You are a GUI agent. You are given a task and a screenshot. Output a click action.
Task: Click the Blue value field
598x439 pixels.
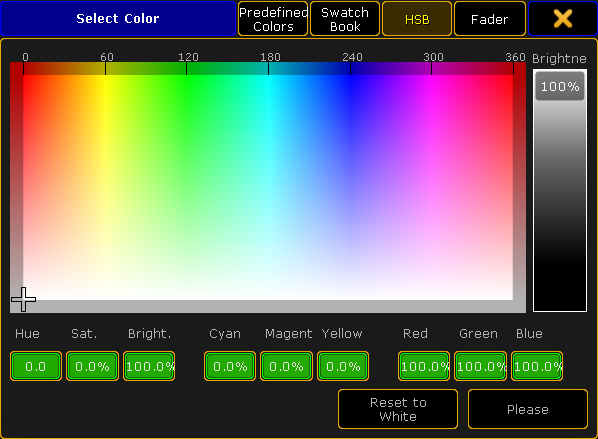click(537, 366)
